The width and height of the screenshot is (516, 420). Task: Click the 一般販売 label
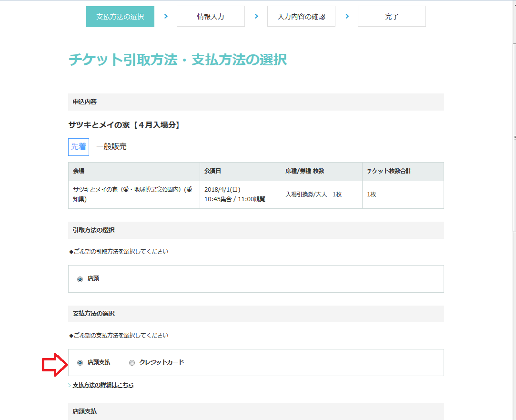tap(111, 146)
